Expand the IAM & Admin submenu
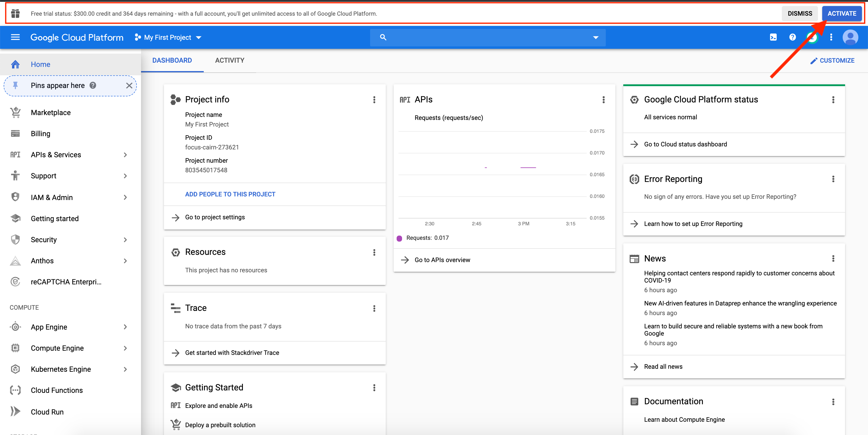 125,197
